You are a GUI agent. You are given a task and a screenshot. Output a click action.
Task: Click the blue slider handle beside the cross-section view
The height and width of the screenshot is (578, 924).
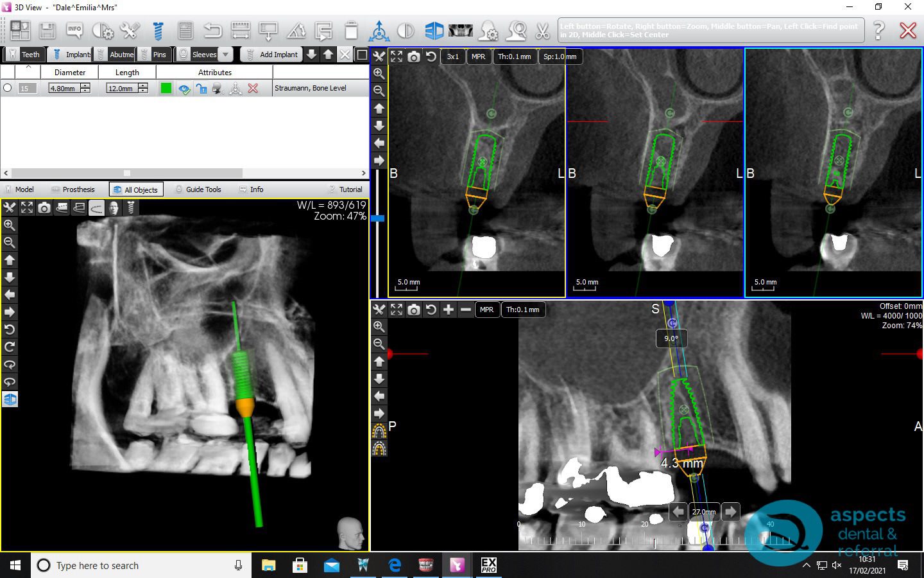(378, 218)
